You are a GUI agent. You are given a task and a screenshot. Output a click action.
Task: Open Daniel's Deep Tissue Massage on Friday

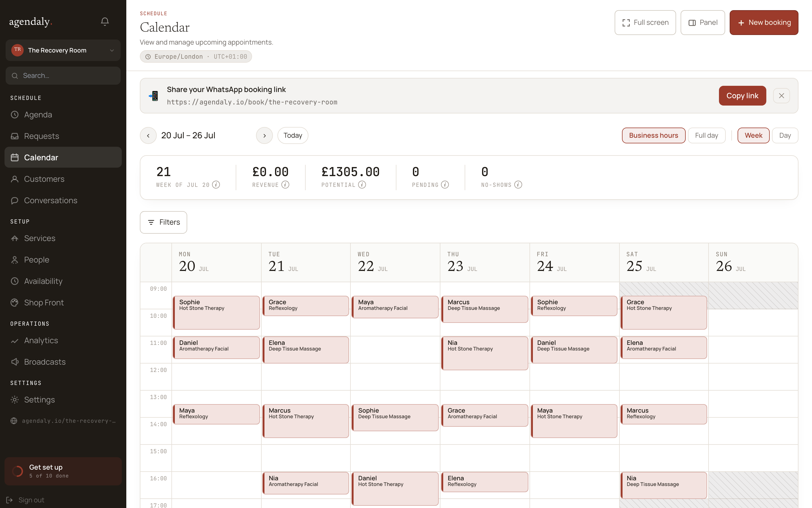574,350
